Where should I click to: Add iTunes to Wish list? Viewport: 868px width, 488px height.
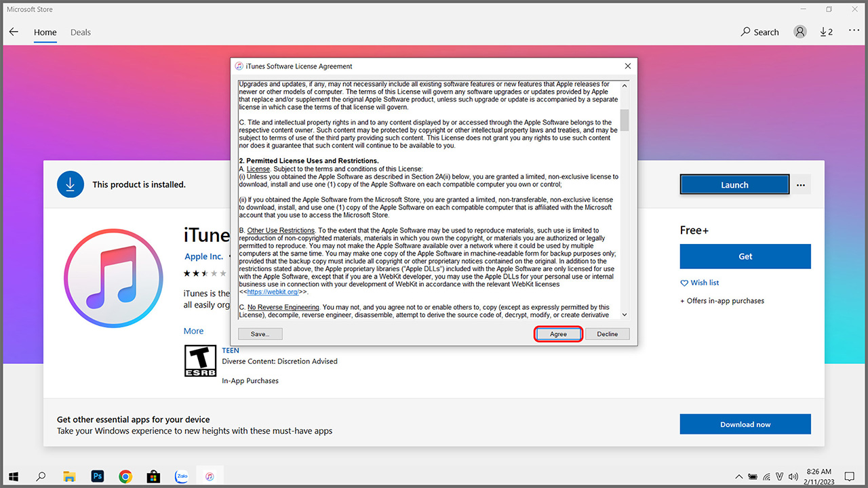(x=700, y=283)
